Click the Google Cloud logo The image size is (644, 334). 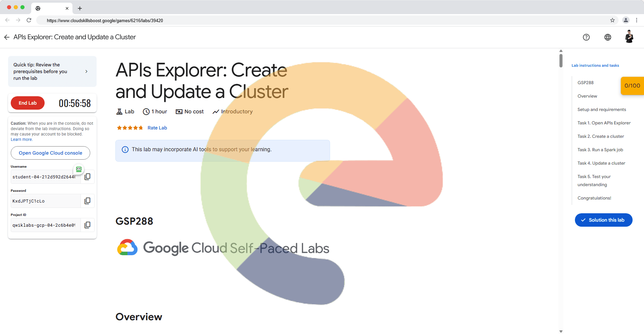(127, 248)
